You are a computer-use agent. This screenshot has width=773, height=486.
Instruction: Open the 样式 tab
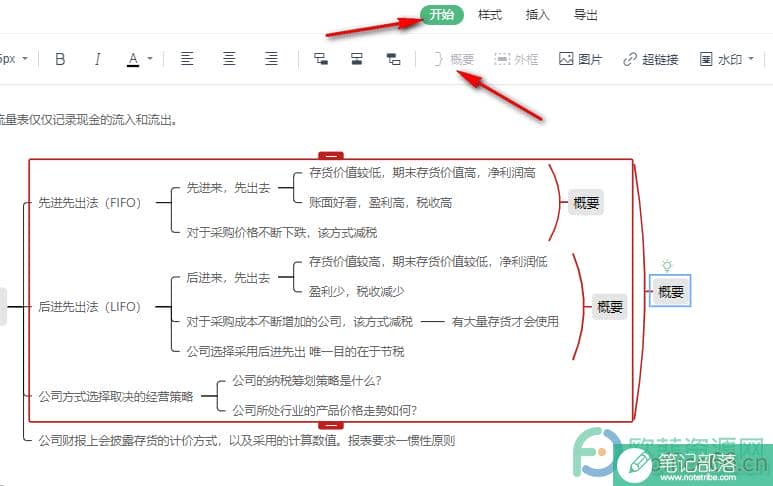pos(490,15)
